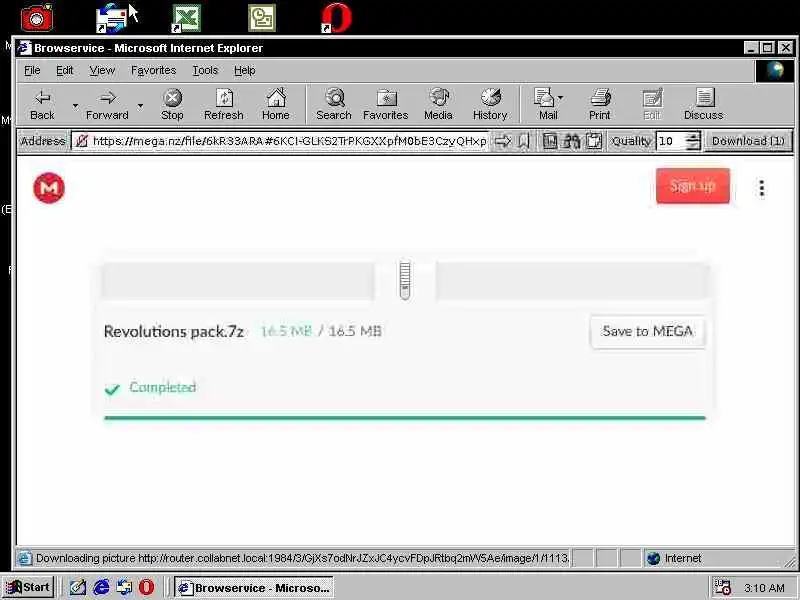
Task: Click Save to MEGA button
Action: (x=648, y=332)
